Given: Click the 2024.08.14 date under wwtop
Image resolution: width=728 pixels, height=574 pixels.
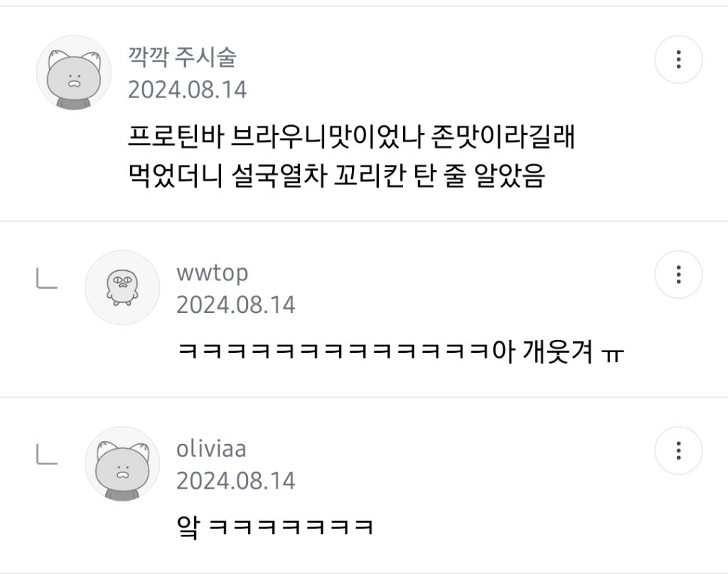Looking at the screenshot, I should click(235, 305).
